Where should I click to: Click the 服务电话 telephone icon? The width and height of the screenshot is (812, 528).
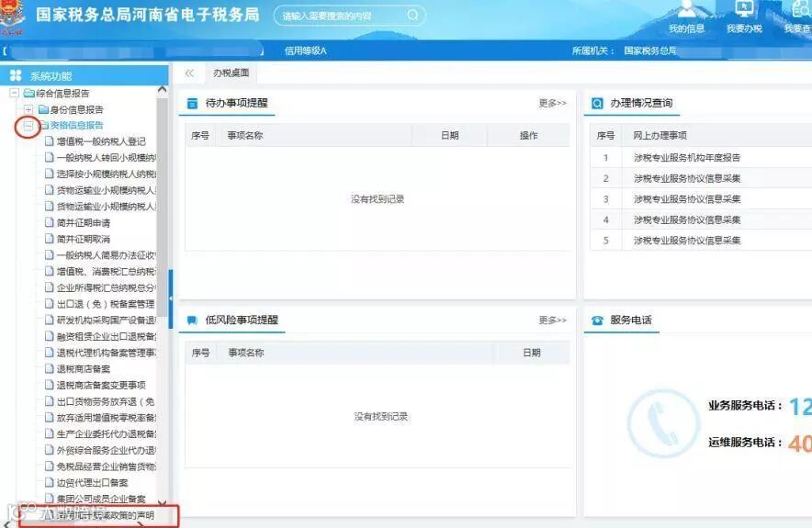[x=597, y=320]
